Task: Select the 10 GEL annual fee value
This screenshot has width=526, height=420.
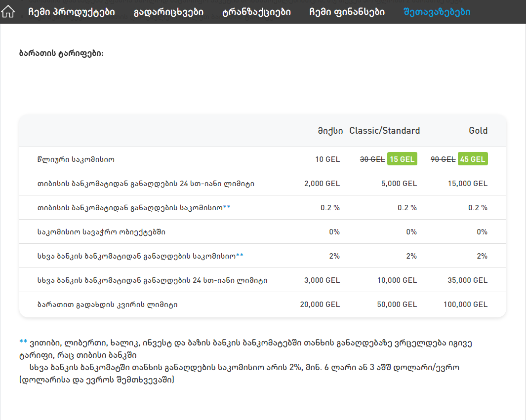Action: coord(327,159)
